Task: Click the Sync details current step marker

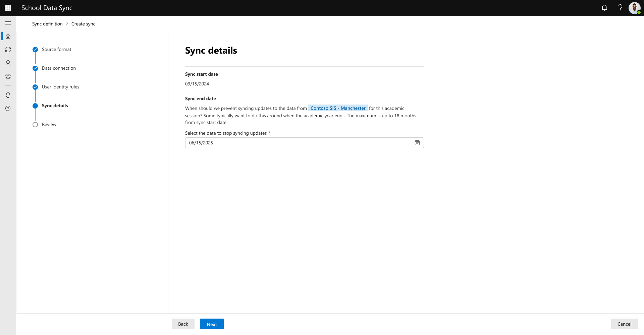Action: (x=35, y=106)
